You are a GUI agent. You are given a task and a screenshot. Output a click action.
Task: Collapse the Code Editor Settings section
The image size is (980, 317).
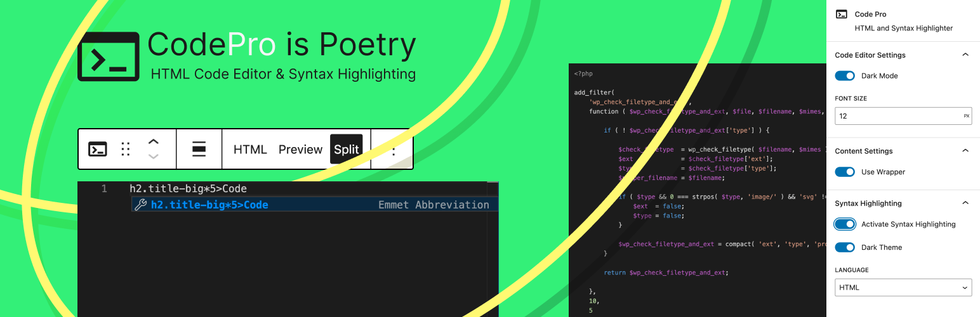pyautogui.click(x=965, y=55)
